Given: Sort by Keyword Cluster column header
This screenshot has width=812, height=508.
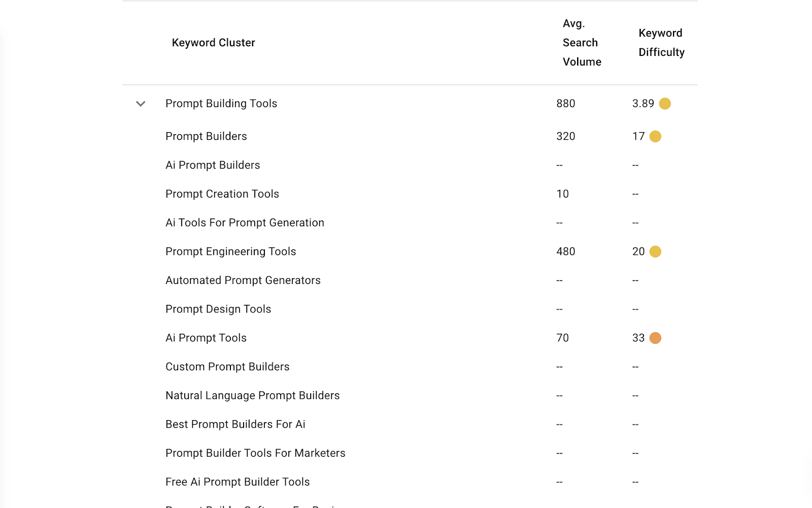Looking at the screenshot, I should click(x=213, y=43).
